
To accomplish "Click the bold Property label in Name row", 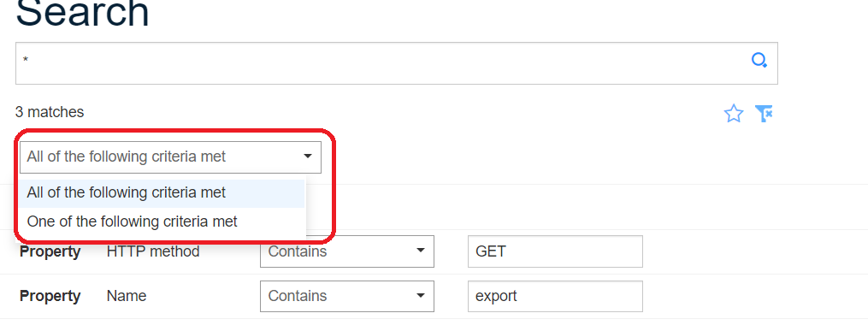I will (x=50, y=296).
